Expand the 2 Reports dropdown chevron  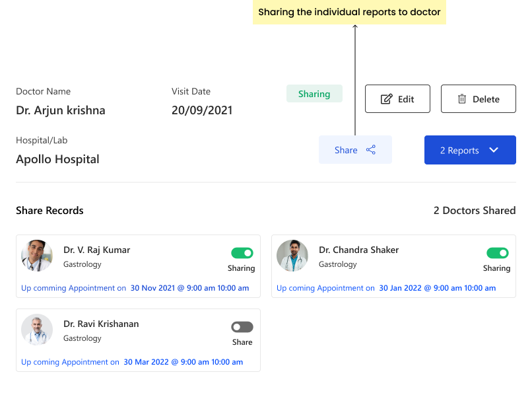494,150
